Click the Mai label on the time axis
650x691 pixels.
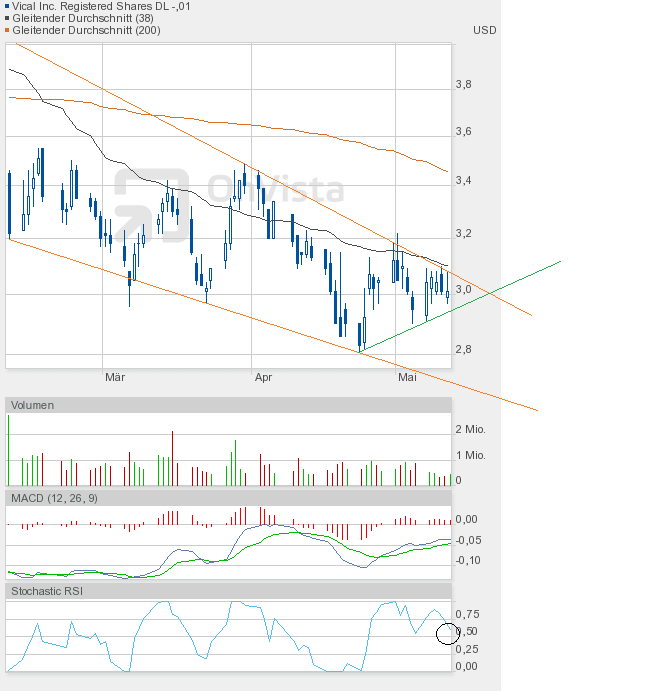tap(407, 377)
